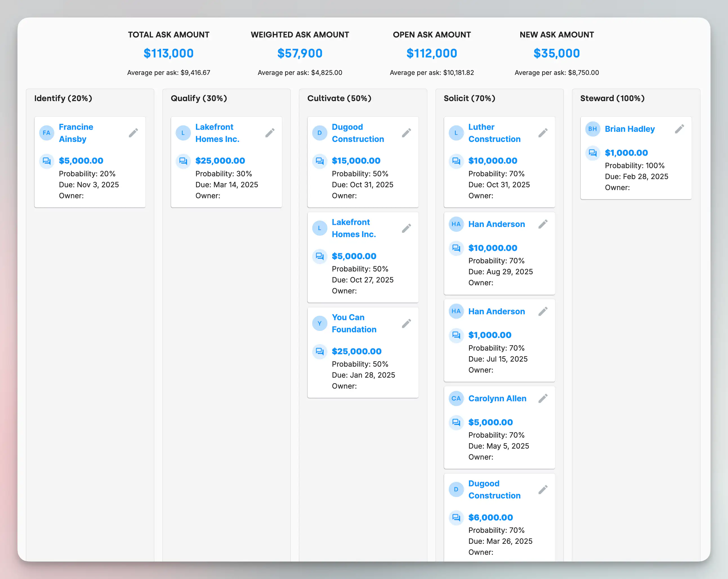The height and width of the screenshot is (579, 728).
Task: Open Dugood Construction link in Solicit
Action: (x=494, y=489)
